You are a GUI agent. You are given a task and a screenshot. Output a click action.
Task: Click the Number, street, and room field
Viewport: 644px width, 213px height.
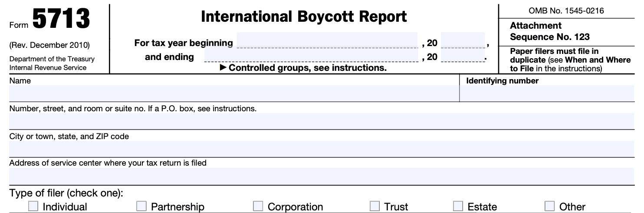point(321,121)
